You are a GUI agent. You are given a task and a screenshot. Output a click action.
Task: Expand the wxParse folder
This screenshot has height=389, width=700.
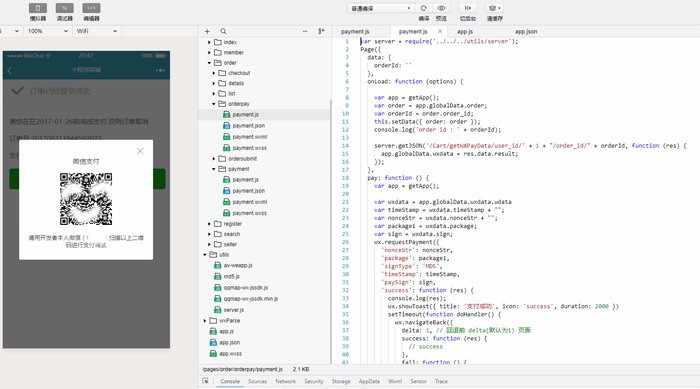click(205, 321)
